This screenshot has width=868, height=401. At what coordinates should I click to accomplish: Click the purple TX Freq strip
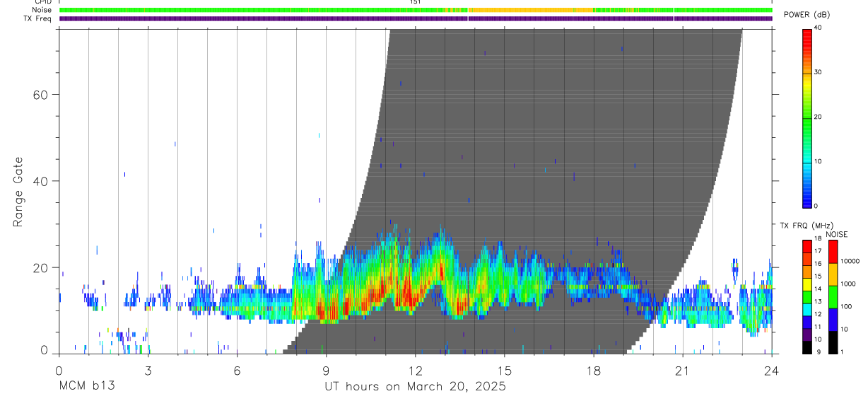click(416, 18)
